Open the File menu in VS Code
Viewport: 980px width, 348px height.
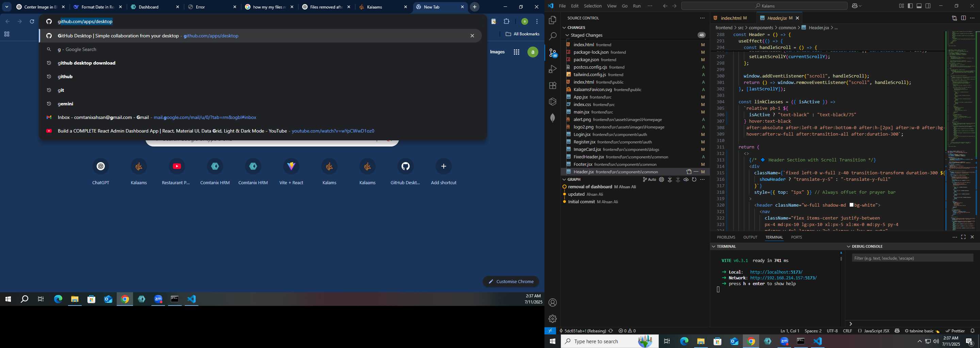562,6
